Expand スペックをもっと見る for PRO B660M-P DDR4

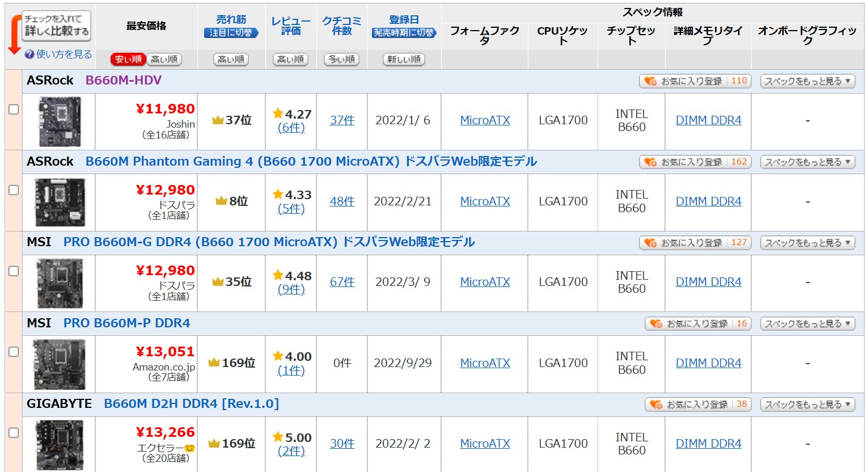pos(807,323)
